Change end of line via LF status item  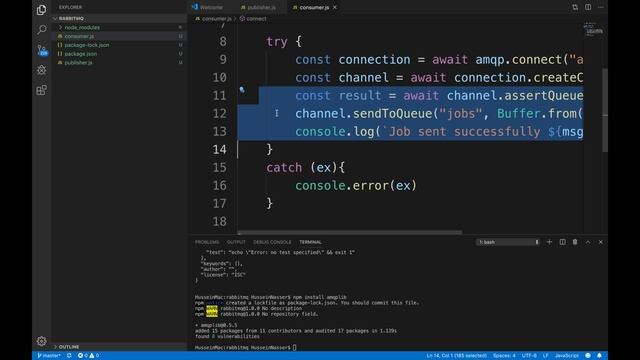point(545,356)
